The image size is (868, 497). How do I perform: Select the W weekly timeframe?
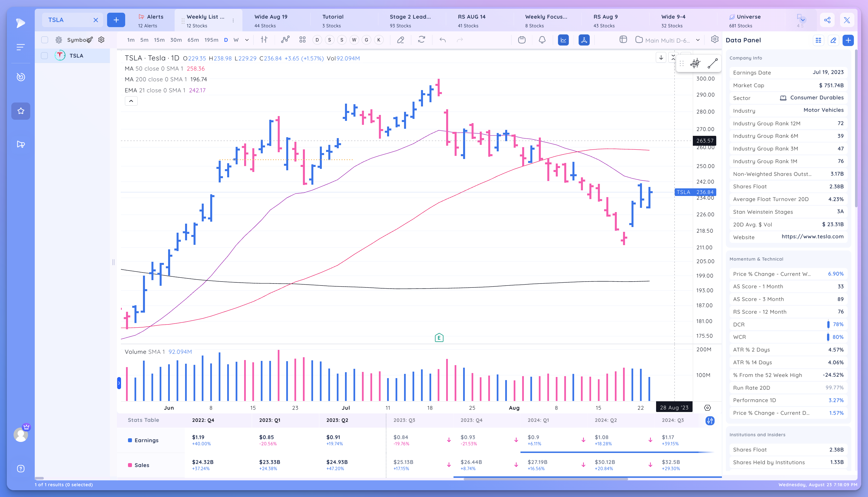click(236, 40)
